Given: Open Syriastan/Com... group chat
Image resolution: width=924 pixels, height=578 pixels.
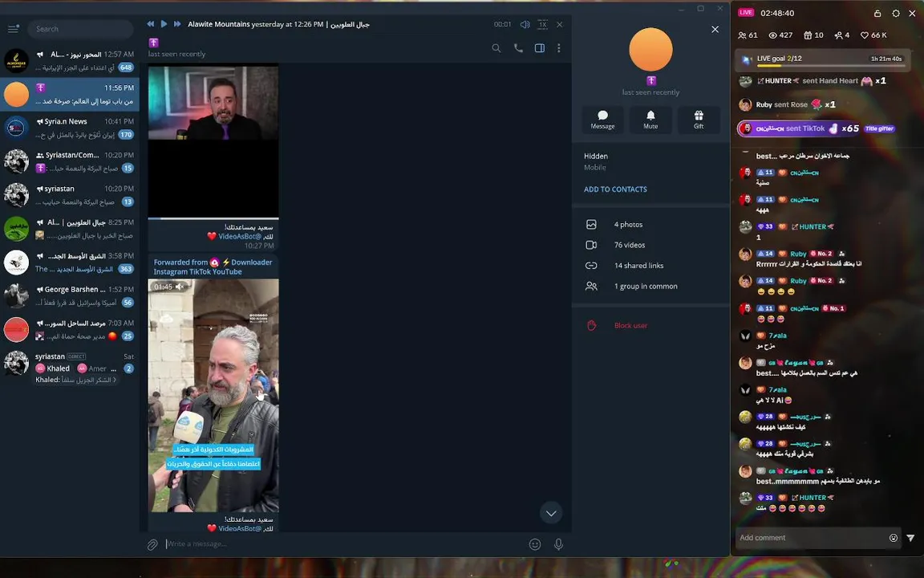Looking at the screenshot, I should (x=70, y=161).
